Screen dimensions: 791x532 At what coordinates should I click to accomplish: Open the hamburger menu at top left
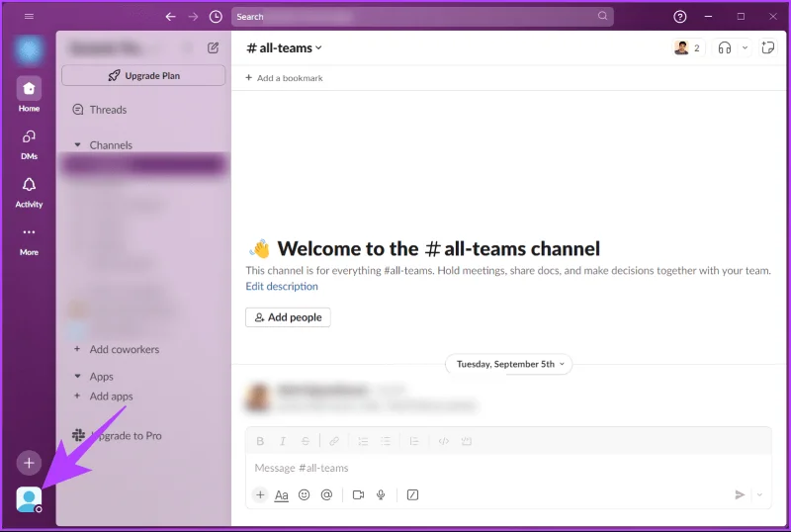tap(29, 16)
